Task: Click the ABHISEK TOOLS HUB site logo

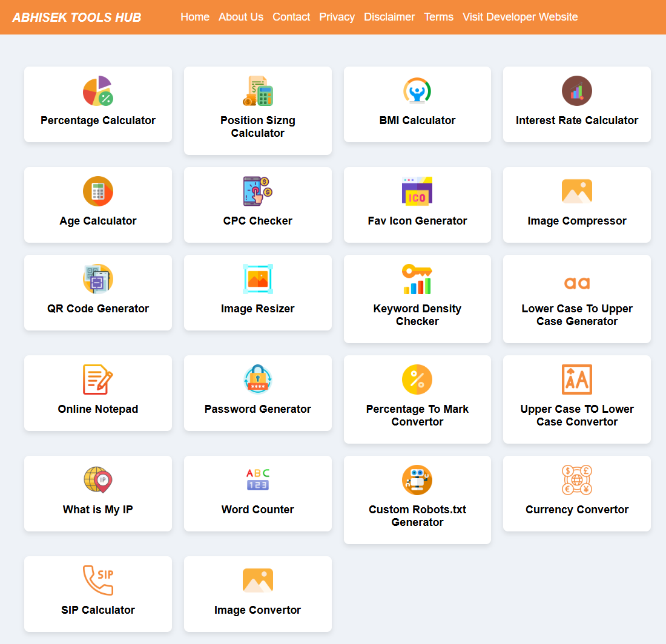Action: (x=77, y=18)
